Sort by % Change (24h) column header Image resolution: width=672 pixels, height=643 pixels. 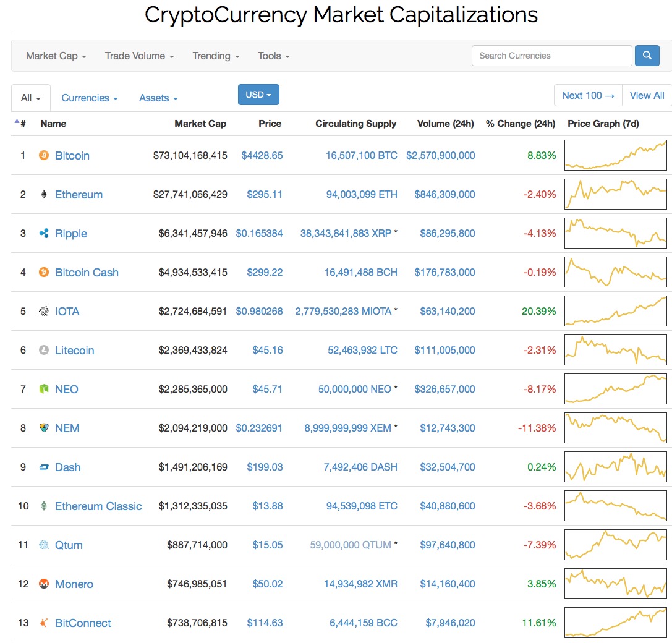click(x=521, y=124)
